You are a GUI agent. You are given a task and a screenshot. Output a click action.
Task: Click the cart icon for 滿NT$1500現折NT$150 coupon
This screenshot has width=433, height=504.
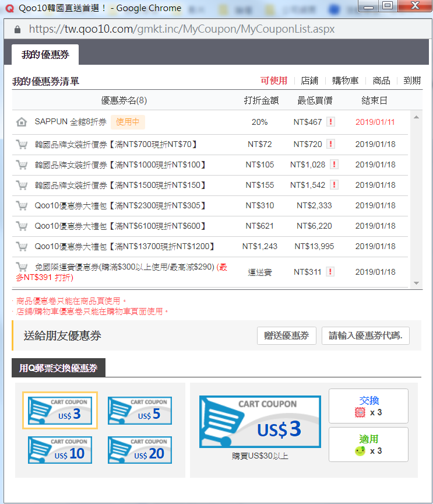pyautogui.click(x=22, y=185)
